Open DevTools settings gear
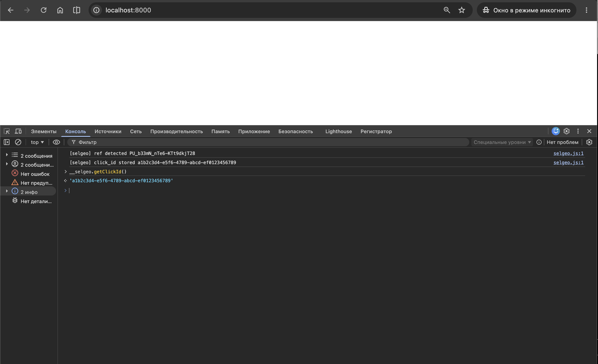Viewport: 598px width, 364px height. [567, 131]
